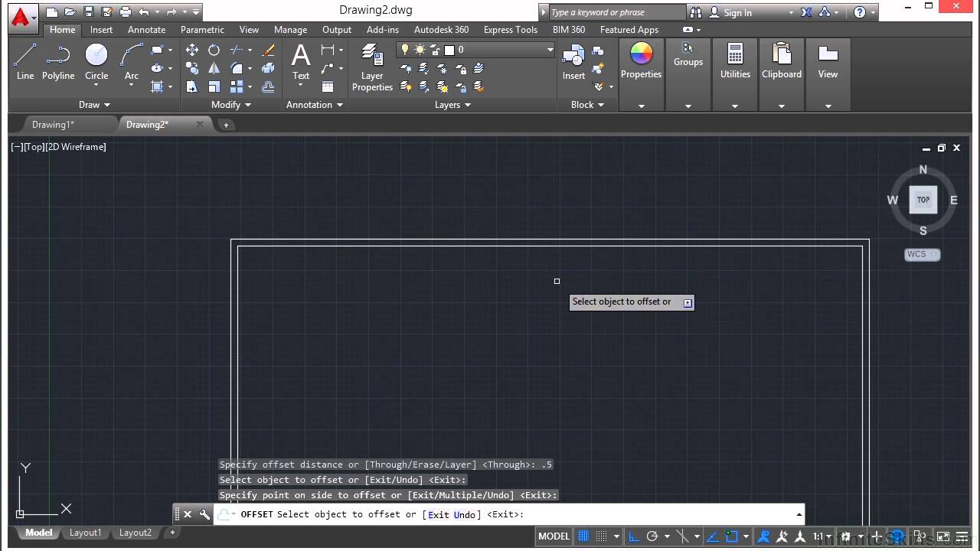Expand the Modify panel
Viewport: 980px width, 551px height.
pyautogui.click(x=230, y=105)
